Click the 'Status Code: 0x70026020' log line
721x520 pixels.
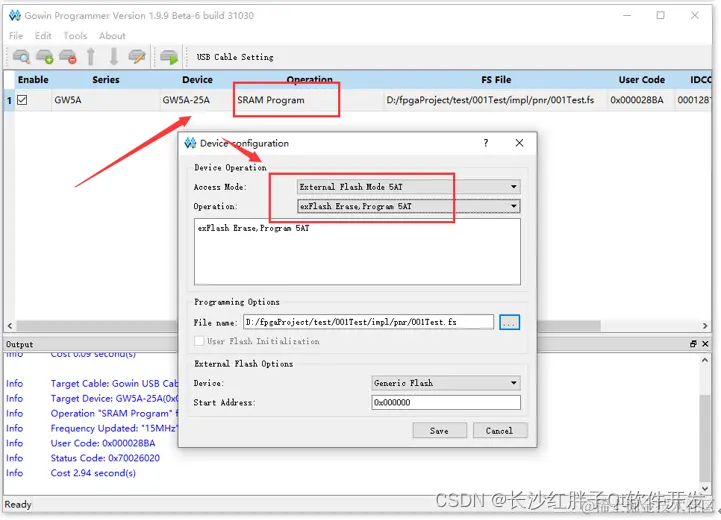coord(105,458)
